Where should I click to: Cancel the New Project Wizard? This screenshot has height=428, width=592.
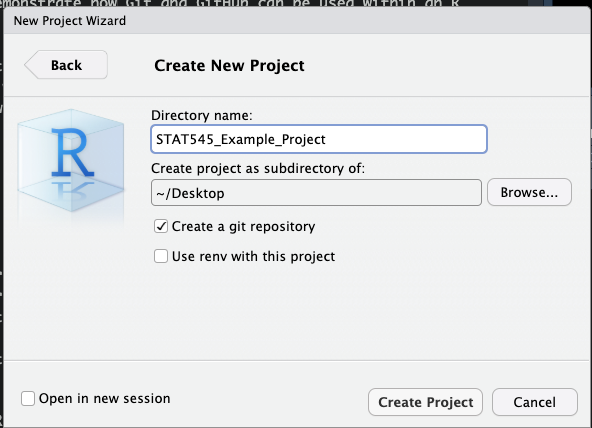pyautogui.click(x=535, y=402)
